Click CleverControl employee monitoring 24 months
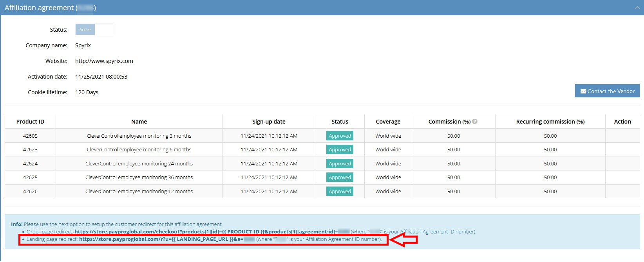Screen dimensions: 644x262 [139, 163]
